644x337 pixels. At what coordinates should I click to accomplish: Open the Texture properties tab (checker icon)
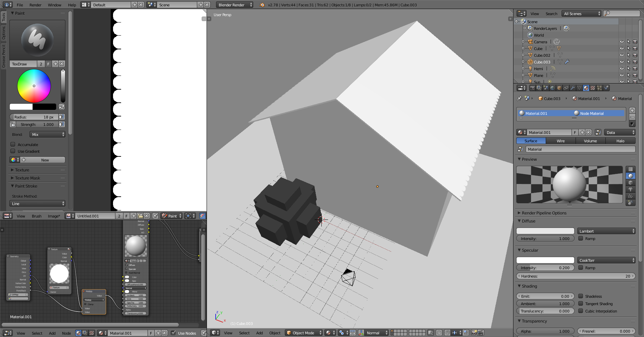coord(593,88)
